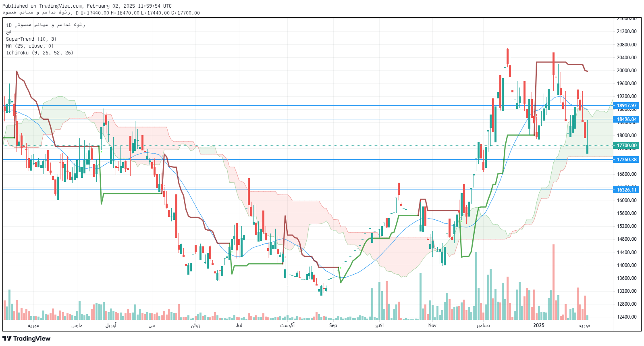The height and width of the screenshot is (346, 644).
Task: Click the Sep label on time axis
Action: coord(333,325)
